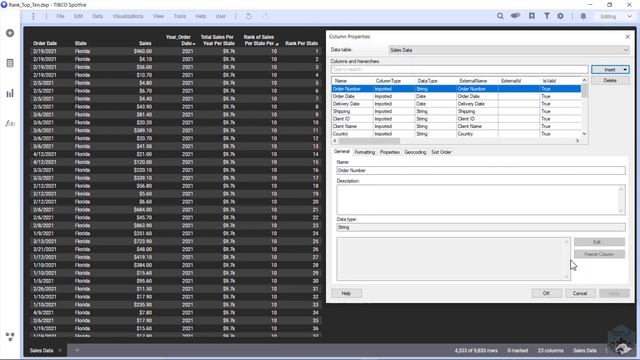The height and width of the screenshot is (360, 640).
Task: Open the circular settings icon in toolbar
Action: pos(560,16)
